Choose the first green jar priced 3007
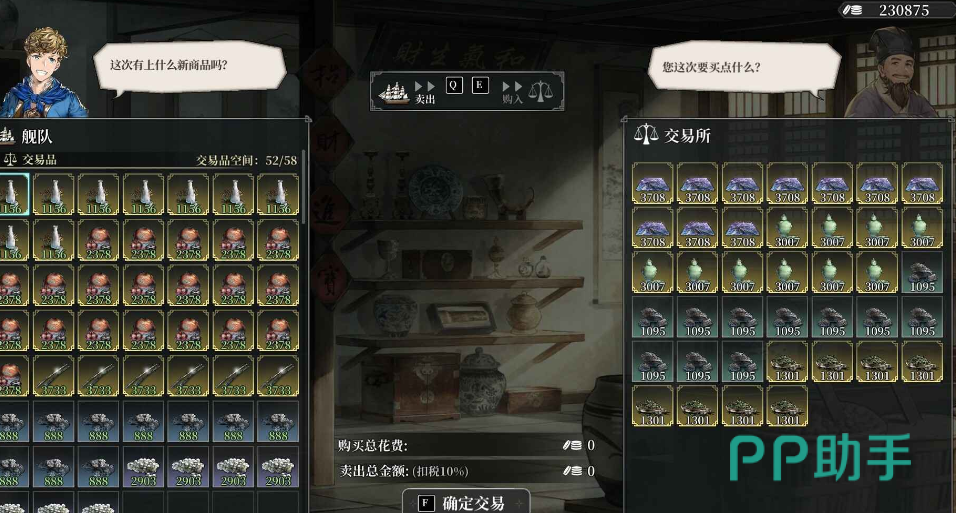The image size is (956, 513). (x=787, y=228)
